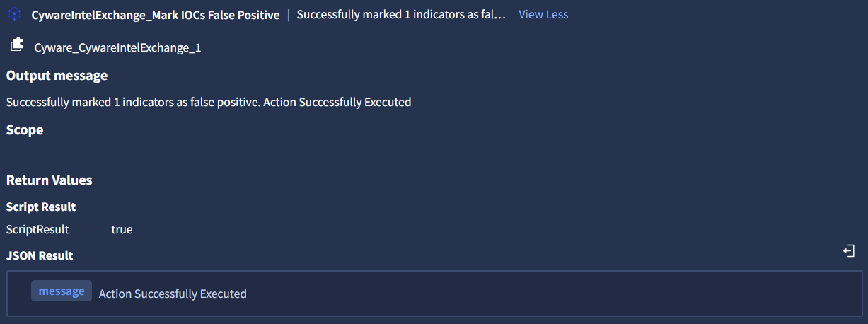Click the truncated 'Successfully marked 1 indicators' summary

tap(401, 15)
